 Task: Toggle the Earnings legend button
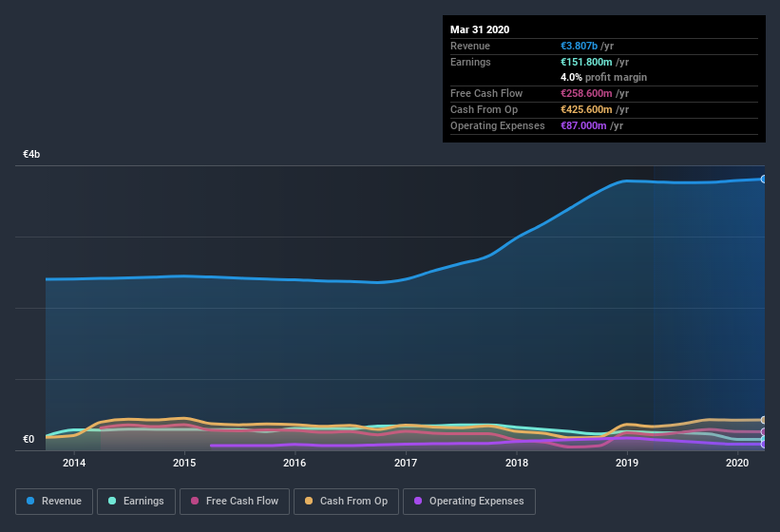click(136, 502)
